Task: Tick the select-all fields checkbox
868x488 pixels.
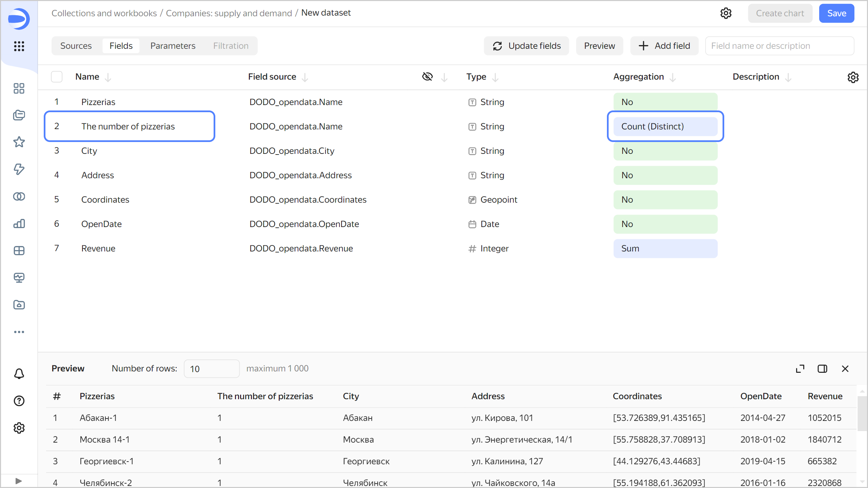Action: coord(57,77)
